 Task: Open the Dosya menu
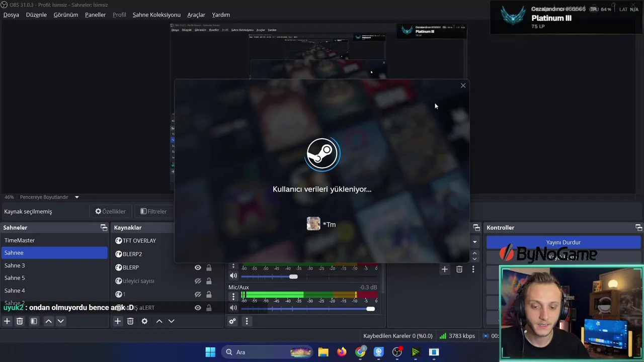[11, 15]
